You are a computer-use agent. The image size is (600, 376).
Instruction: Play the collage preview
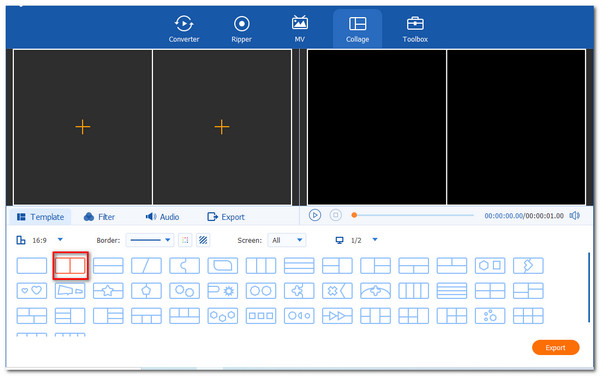tap(315, 215)
